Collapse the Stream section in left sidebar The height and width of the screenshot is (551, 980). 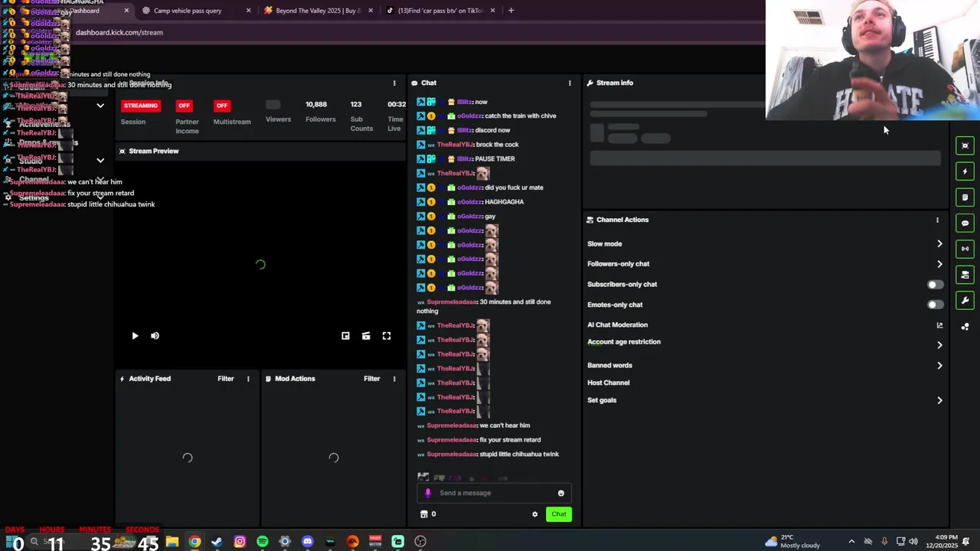pyautogui.click(x=100, y=106)
